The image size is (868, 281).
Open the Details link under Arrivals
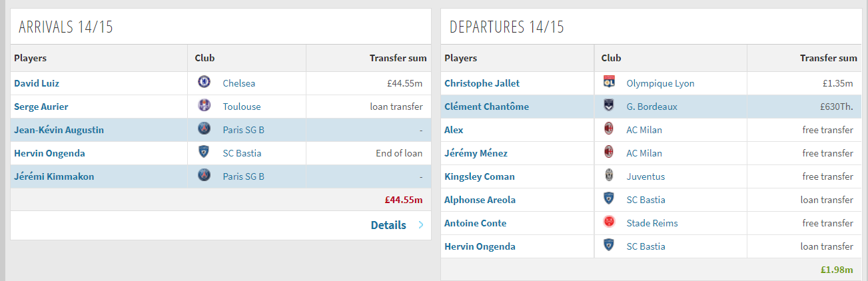pos(388,225)
